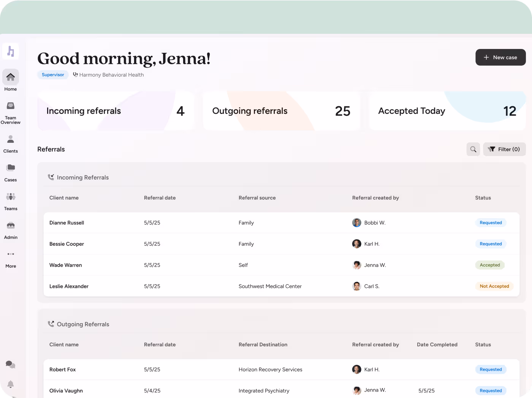The height and width of the screenshot is (398, 532).
Task: Start a New case
Action: pyautogui.click(x=500, y=57)
